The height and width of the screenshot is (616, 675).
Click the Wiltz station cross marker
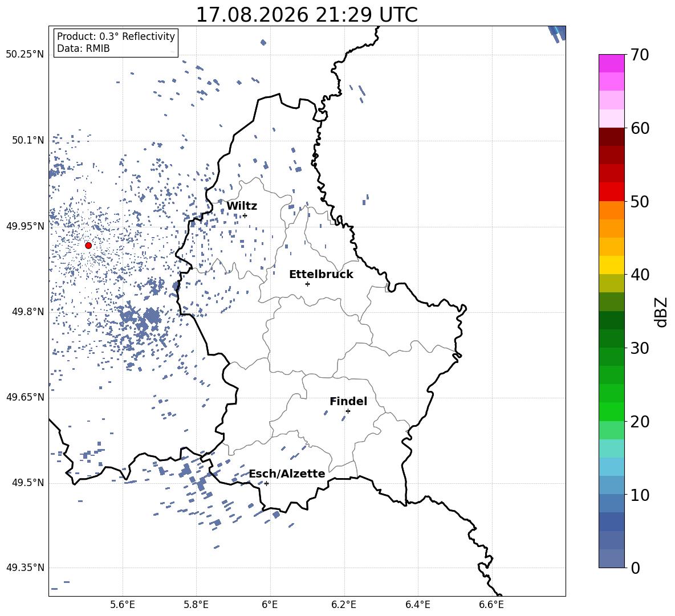(x=245, y=215)
